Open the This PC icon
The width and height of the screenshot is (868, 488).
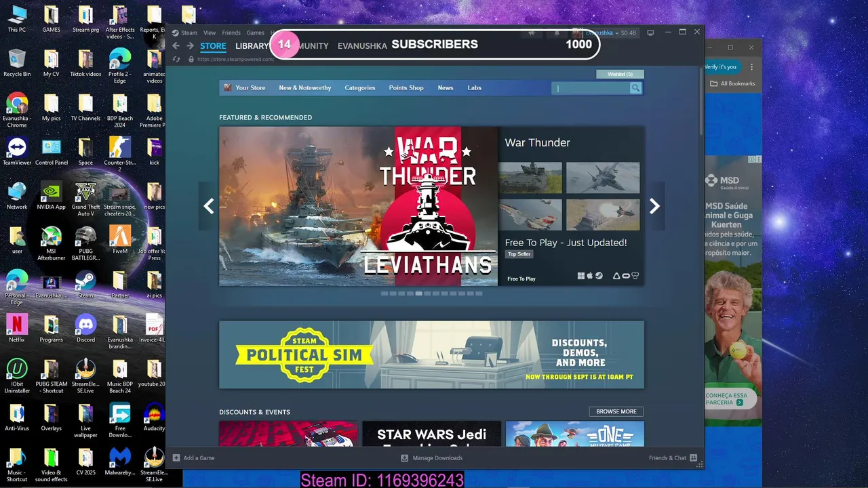coord(17,18)
